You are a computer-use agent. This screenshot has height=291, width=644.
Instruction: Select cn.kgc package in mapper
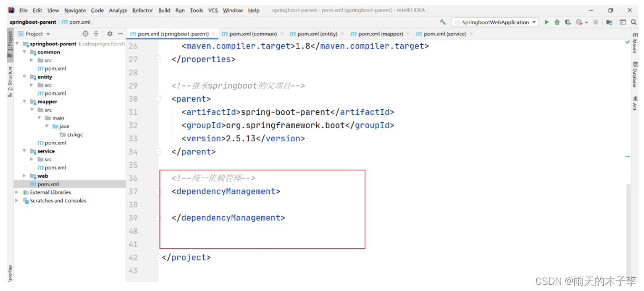pos(71,134)
